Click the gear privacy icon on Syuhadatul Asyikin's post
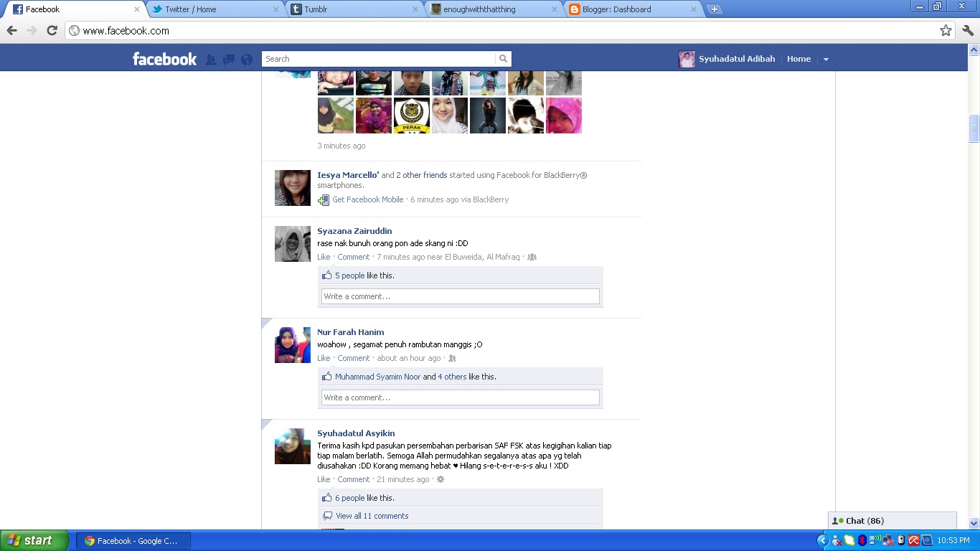This screenshot has height=551, width=980. [440, 479]
